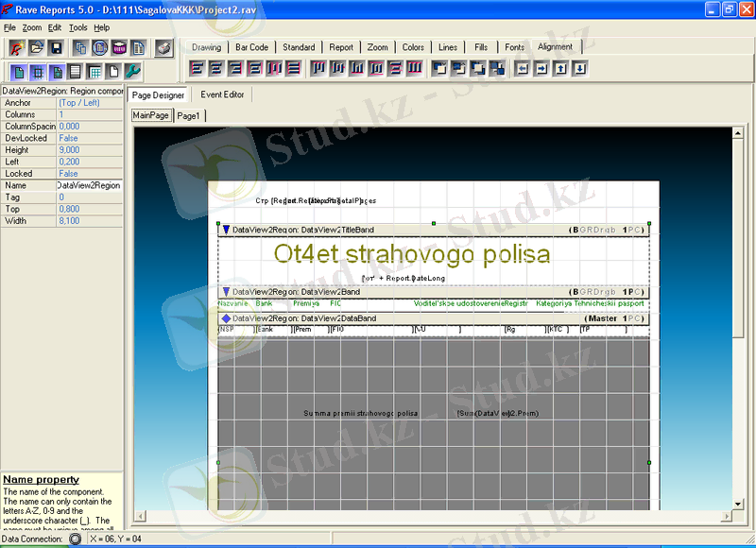Switch to the Report toolbar tab
The height and width of the screenshot is (548, 756).
[341, 47]
